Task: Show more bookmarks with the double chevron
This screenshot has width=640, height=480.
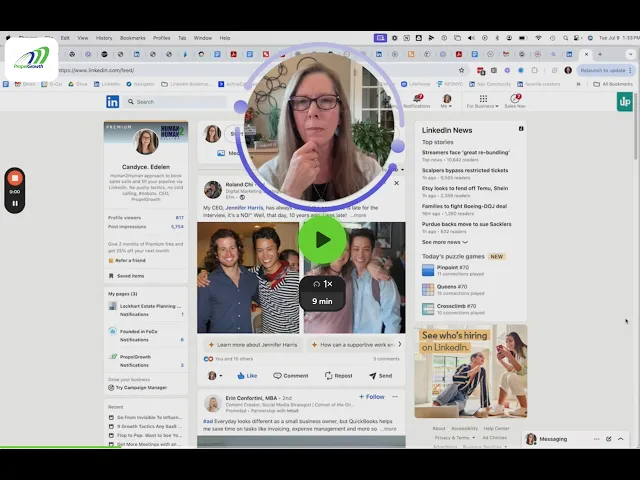Action: pos(578,84)
